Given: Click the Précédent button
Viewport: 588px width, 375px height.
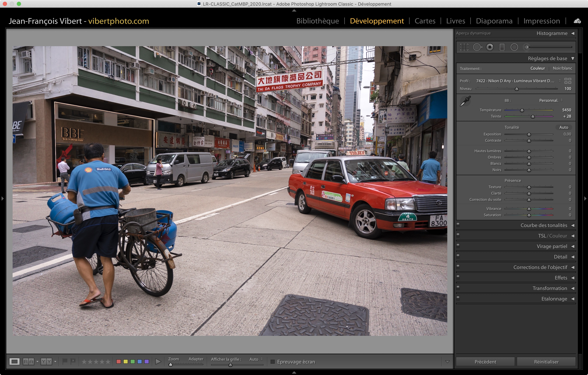Looking at the screenshot, I should [x=485, y=362].
